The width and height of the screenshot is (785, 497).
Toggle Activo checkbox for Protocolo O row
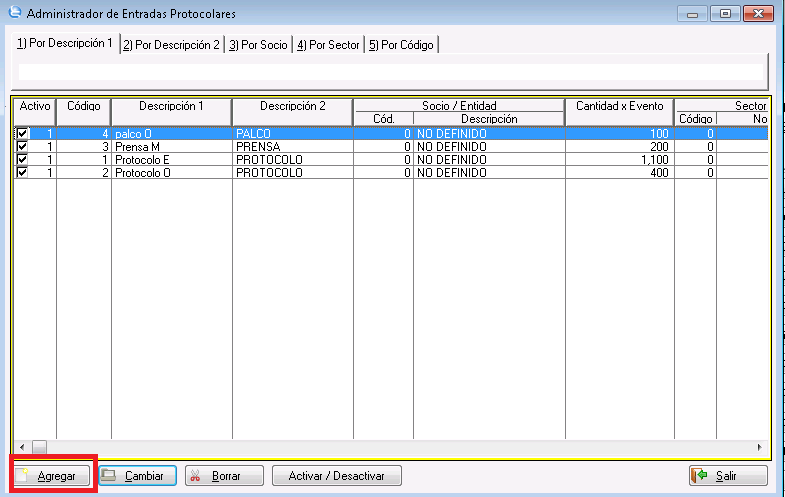22,172
